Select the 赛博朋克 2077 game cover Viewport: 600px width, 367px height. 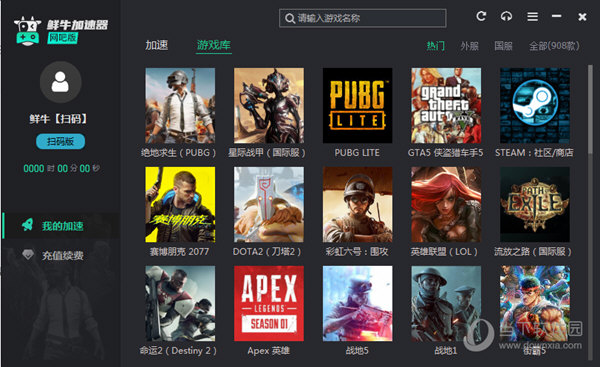tap(180, 204)
